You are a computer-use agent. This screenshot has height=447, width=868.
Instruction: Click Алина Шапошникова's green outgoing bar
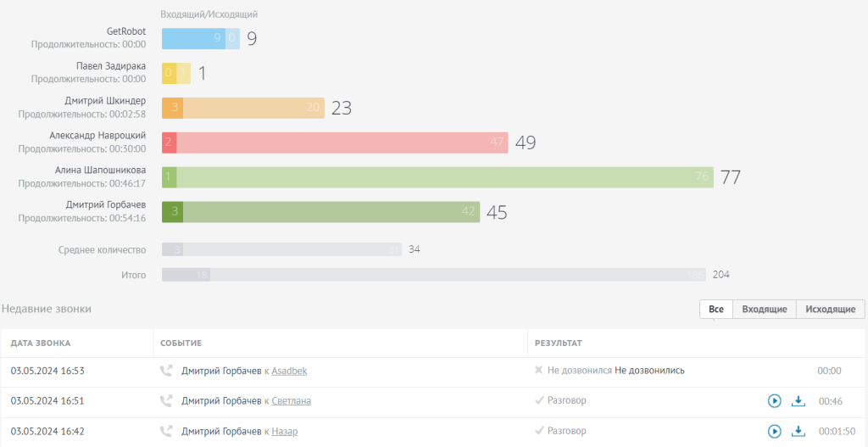click(x=445, y=177)
